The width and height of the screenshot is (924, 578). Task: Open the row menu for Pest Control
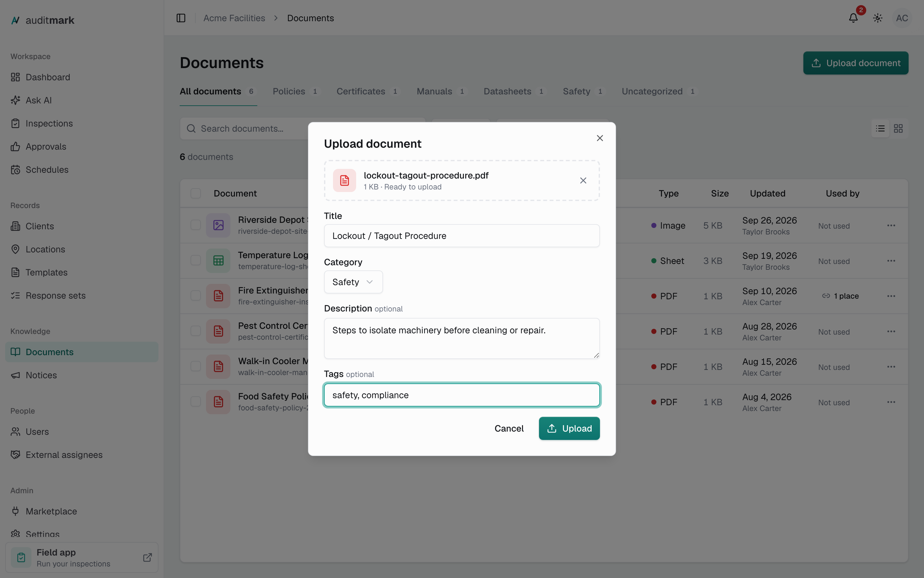tap(891, 331)
